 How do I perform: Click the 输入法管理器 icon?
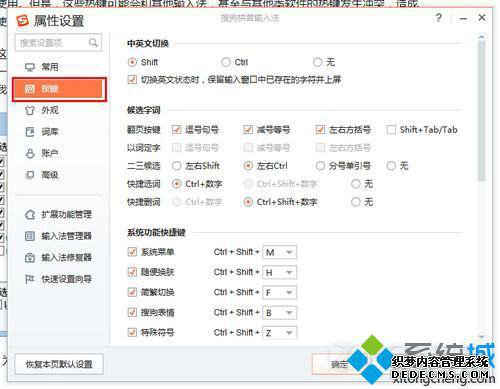coord(30,236)
